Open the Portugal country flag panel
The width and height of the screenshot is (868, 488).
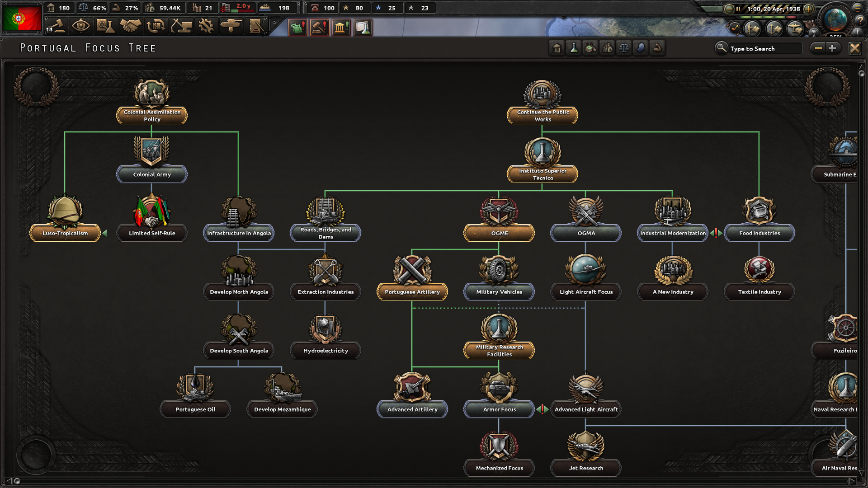pyautogui.click(x=21, y=18)
